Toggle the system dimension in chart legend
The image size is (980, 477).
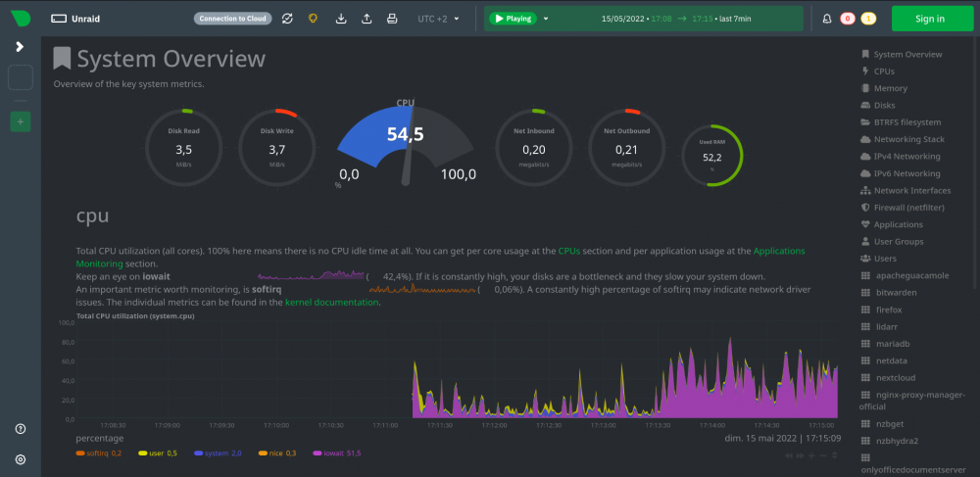click(218, 453)
